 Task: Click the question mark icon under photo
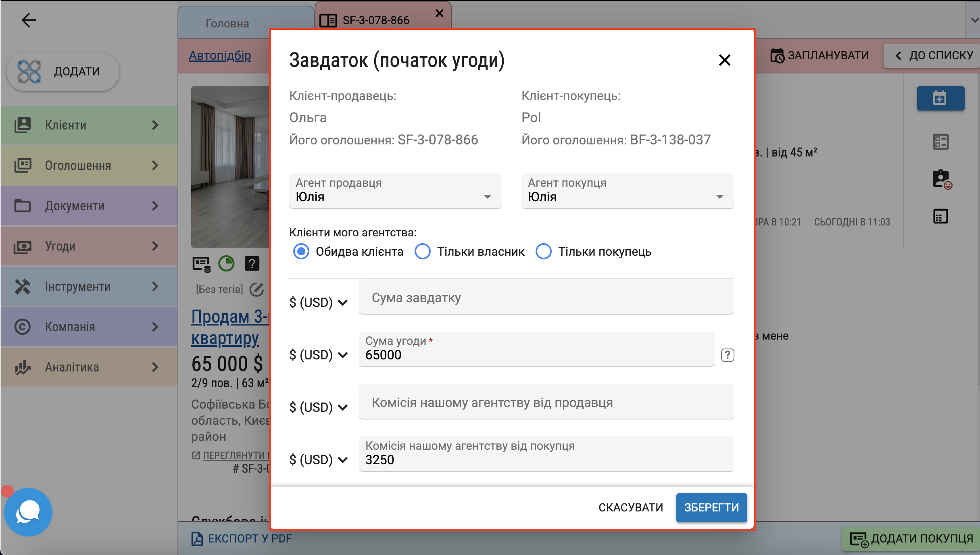(x=252, y=263)
